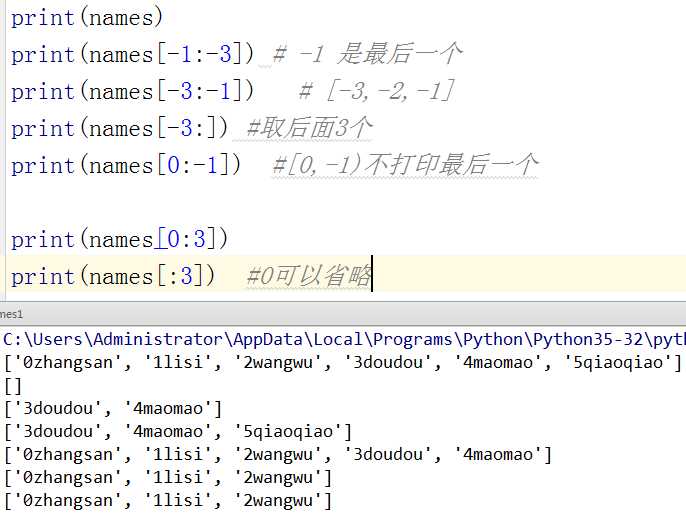Click the line print(names[-3:-1])
This screenshot has height=521, width=686.
(132, 92)
